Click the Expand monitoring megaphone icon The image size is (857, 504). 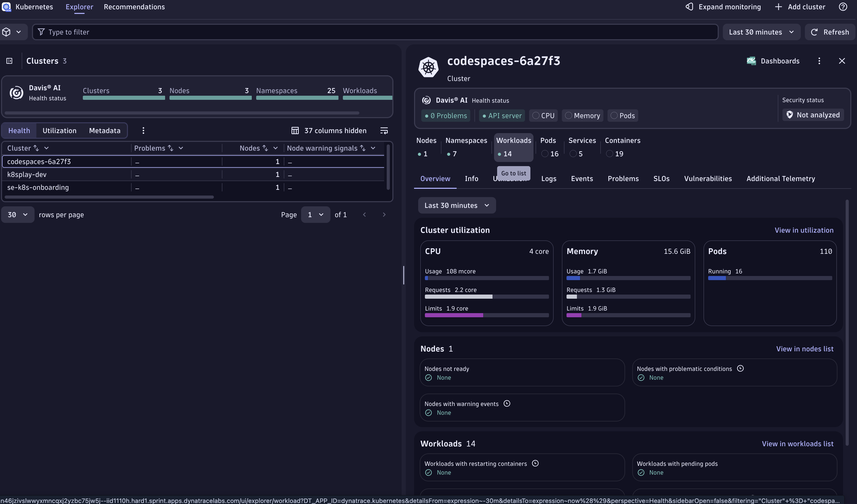(689, 7)
